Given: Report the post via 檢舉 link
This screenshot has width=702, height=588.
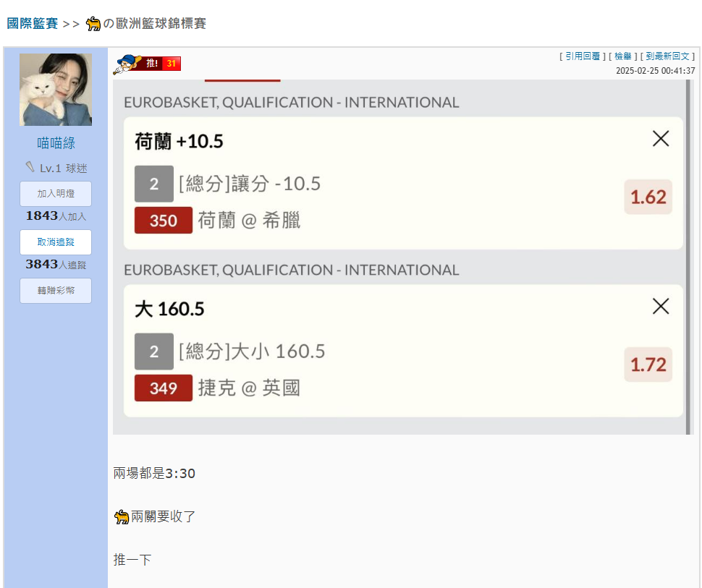Looking at the screenshot, I should [623, 56].
